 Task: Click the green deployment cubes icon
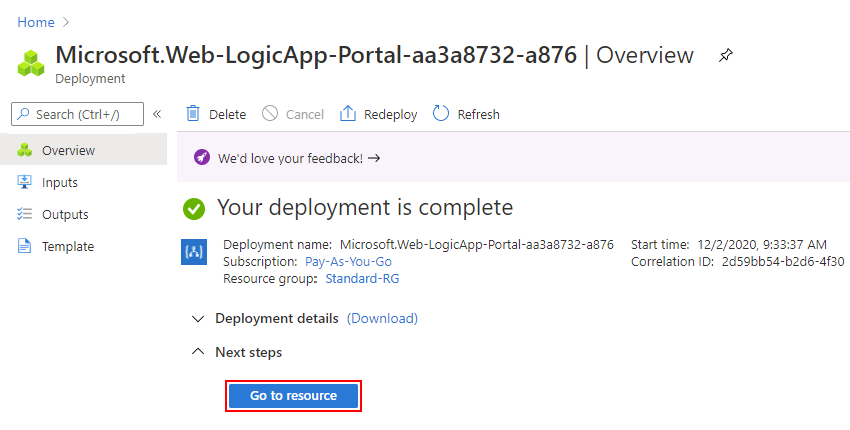(x=31, y=63)
